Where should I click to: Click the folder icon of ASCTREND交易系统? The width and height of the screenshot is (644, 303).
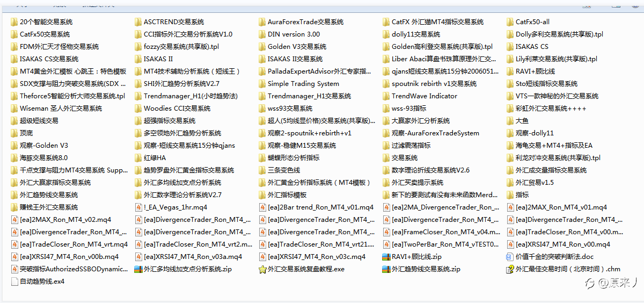(138, 22)
